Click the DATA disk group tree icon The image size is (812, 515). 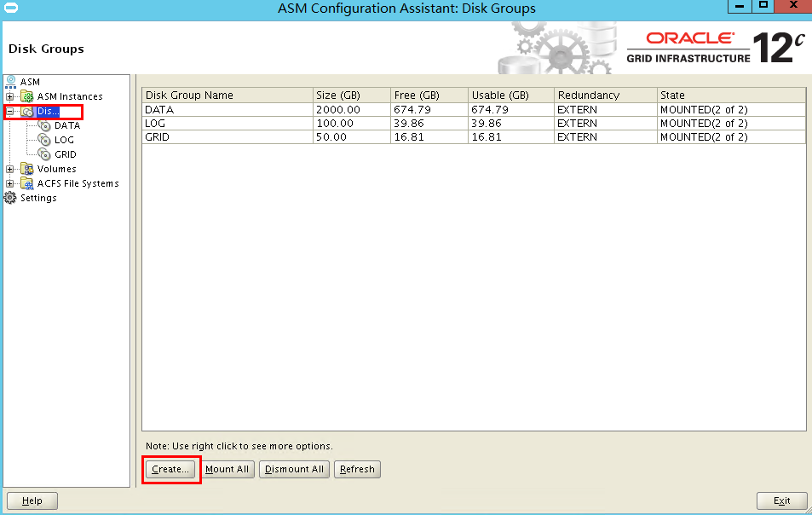44,125
